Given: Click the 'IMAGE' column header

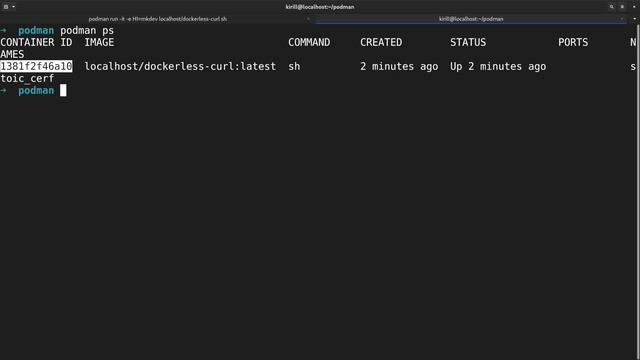Looking at the screenshot, I should pyautogui.click(x=99, y=42).
